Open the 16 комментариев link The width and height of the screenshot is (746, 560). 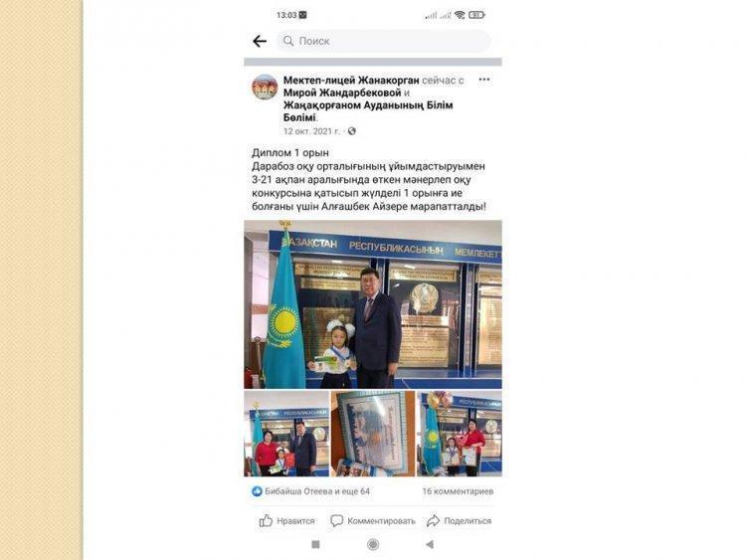[x=458, y=491]
